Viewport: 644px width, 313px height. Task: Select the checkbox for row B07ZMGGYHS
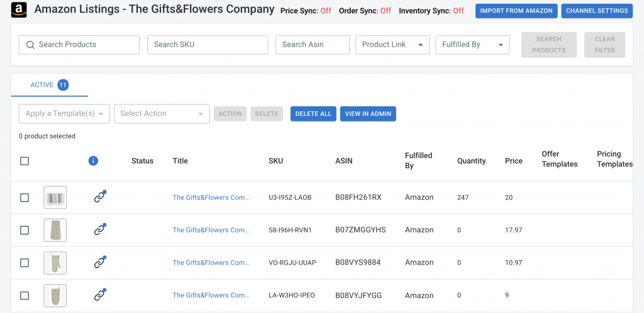point(25,230)
